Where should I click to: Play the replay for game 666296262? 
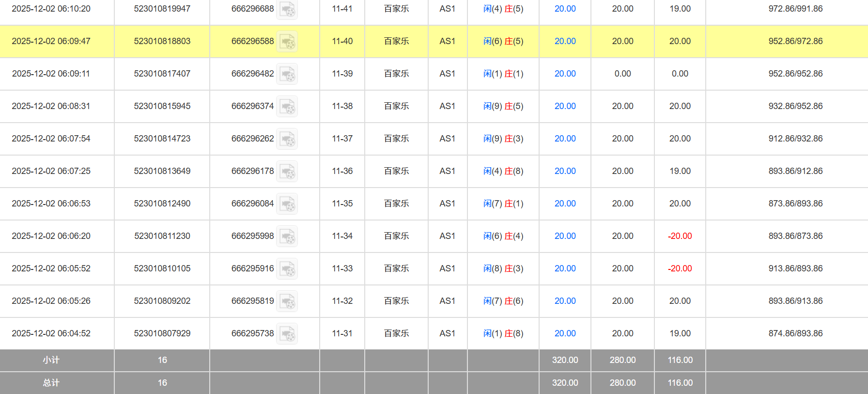[x=287, y=139]
